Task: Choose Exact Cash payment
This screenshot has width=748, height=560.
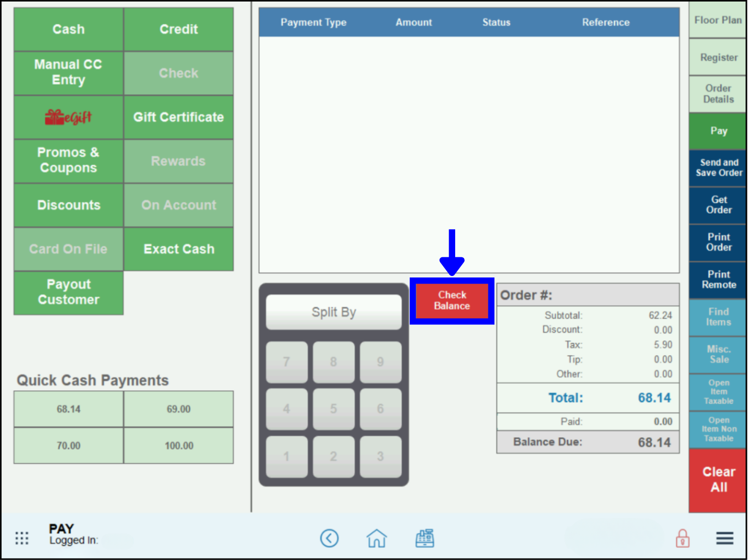Action: coord(178,249)
